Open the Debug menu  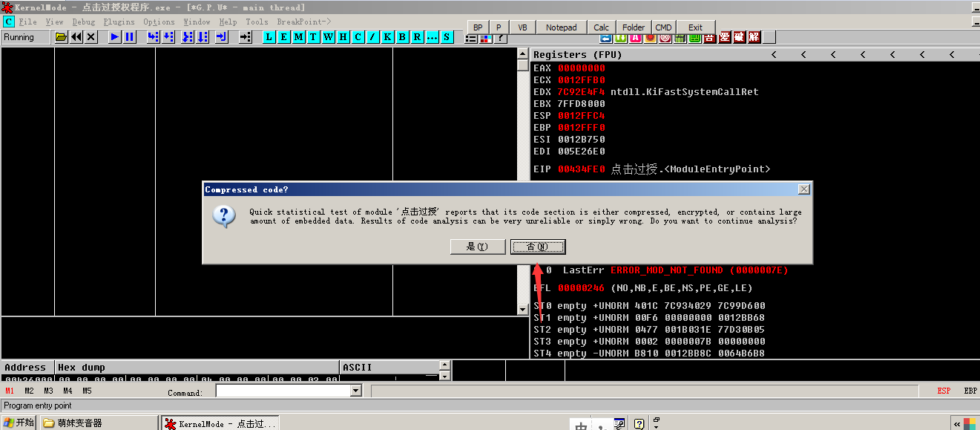click(x=83, y=22)
